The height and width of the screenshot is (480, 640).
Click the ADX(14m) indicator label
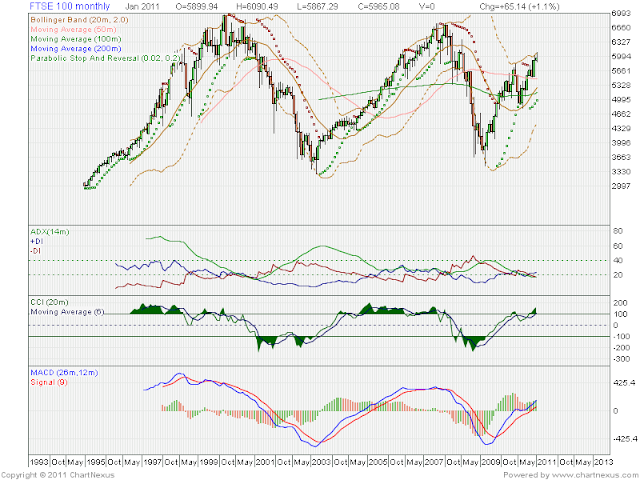[50, 232]
